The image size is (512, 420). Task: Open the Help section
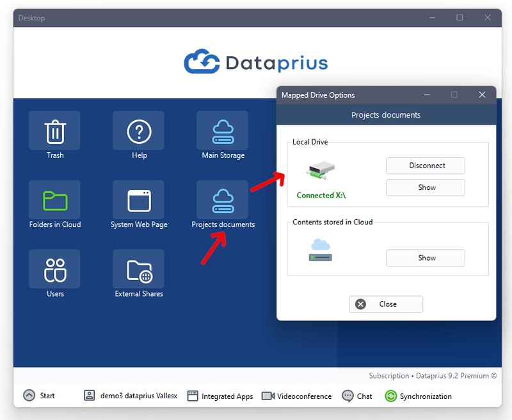(139, 131)
